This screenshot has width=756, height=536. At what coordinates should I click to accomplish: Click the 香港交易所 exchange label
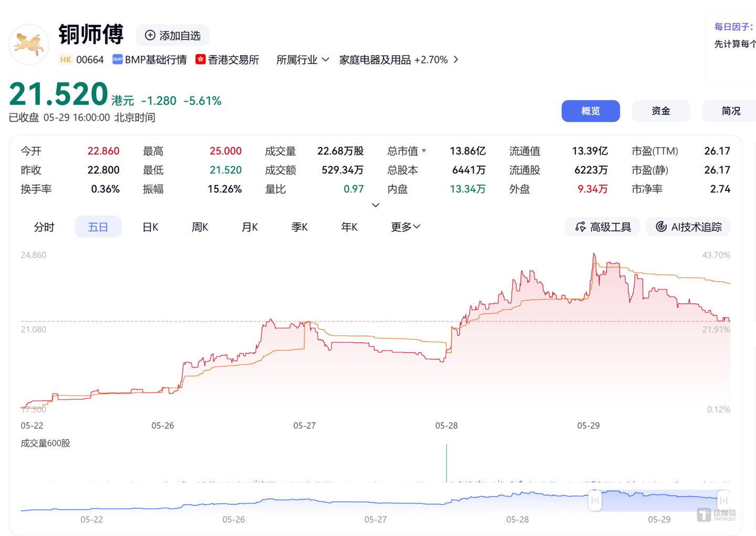234,60
